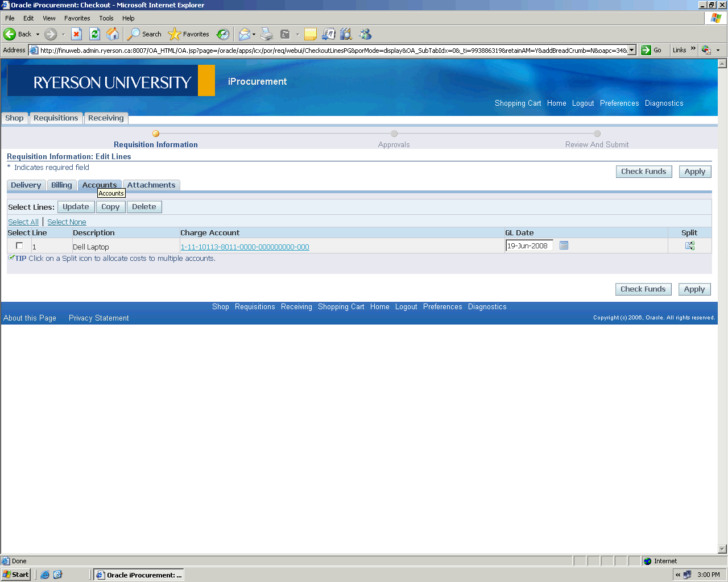Click the top Check Funds button
728x582 pixels.
643,172
